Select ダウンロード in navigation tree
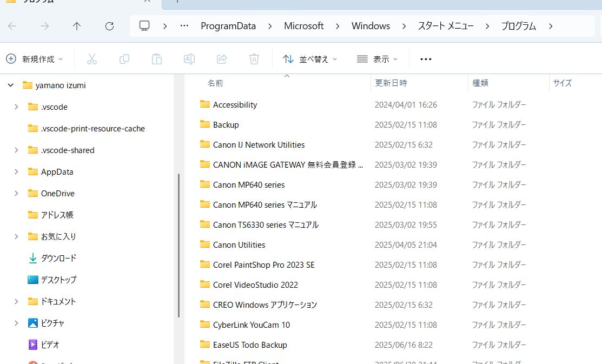The height and width of the screenshot is (364, 602). pyautogui.click(x=59, y=258)
